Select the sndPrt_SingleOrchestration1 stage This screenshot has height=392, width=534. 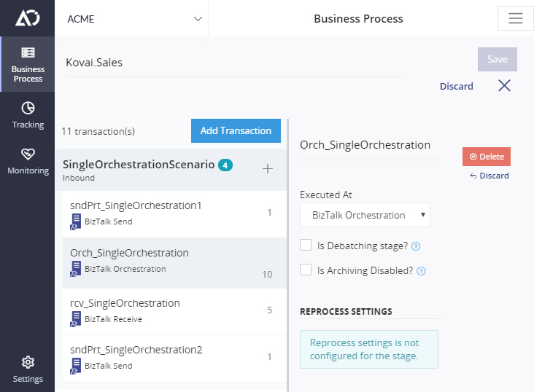pos(174,214)
